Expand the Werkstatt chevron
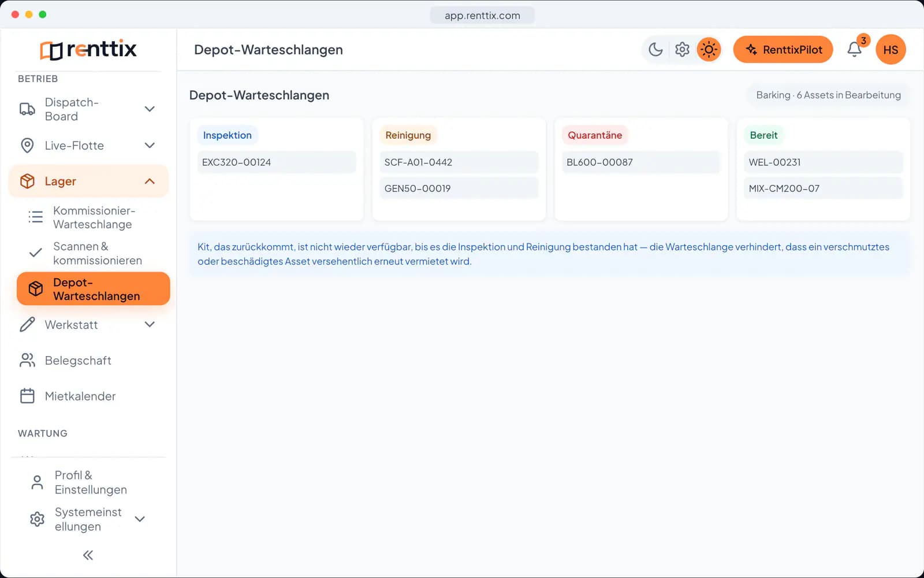The width and height of the screenshot is (924, 578). point(150,325)
